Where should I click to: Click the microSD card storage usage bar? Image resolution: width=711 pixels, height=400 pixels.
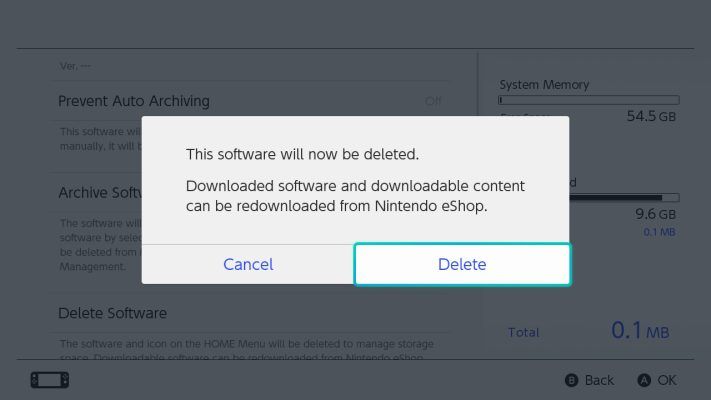click(624, 197)
